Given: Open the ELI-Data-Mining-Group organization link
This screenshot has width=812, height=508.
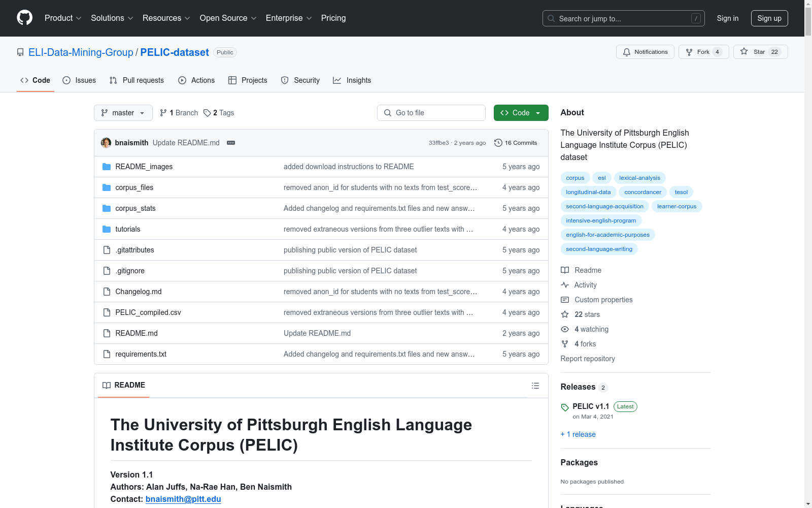Looking at the screenshot, I should [x=81, y=52].
